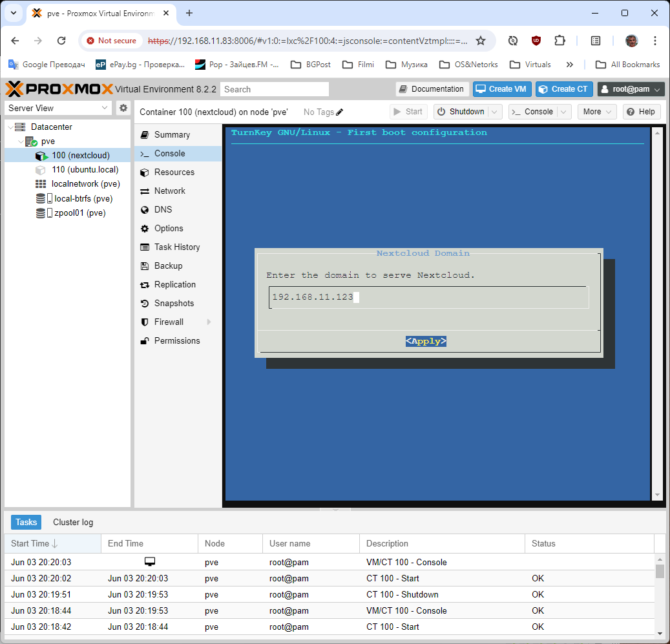The width and height of the screenshot is (670, 644).
Task: Click Apply in the Nextcloud Domain dialog
Action: 426,341
